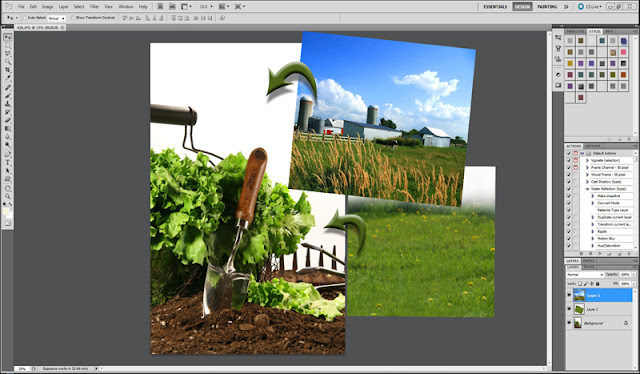The height and width of the screenshot is (374, 640).
Task: Select the Background layer thumbnail
Action: click(x=578, y=323)
